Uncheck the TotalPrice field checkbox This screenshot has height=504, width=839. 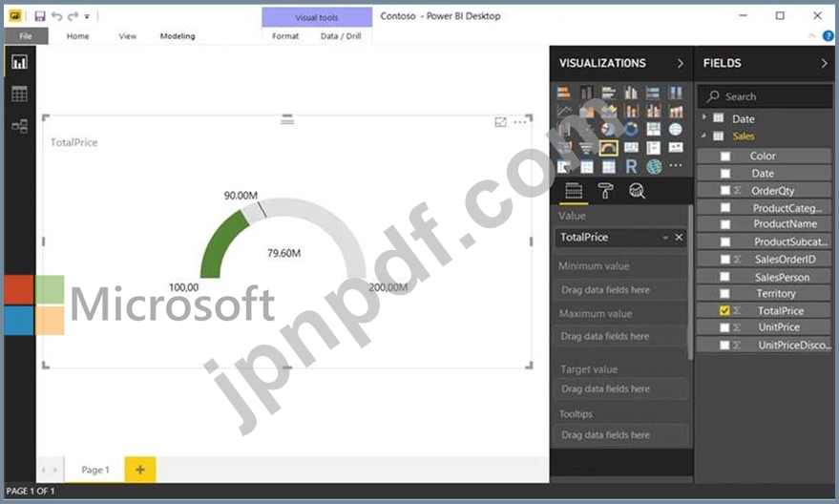tap(725, 311)
